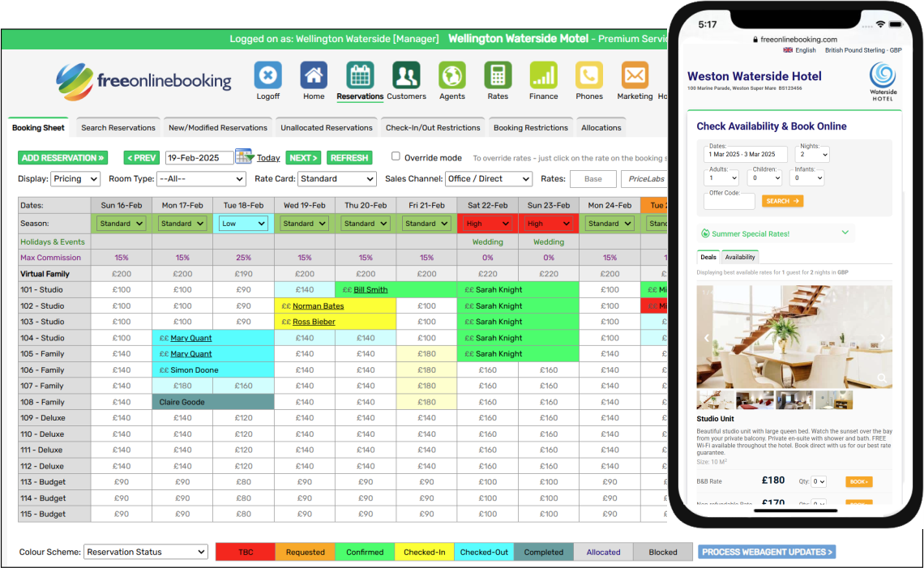Open the Colour Scheme dropdown
Viewport: 924px width, 568px height.
[146, 552]
